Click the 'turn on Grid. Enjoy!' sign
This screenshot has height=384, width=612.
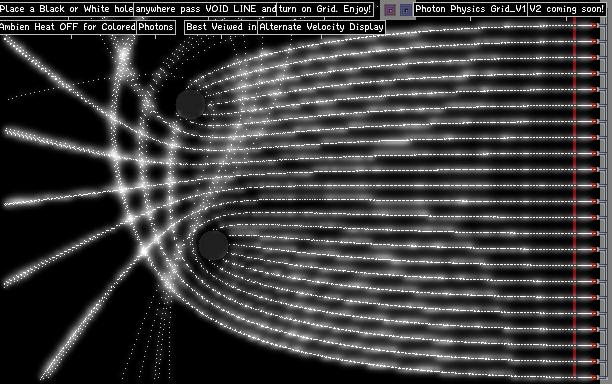click(325, 9)
